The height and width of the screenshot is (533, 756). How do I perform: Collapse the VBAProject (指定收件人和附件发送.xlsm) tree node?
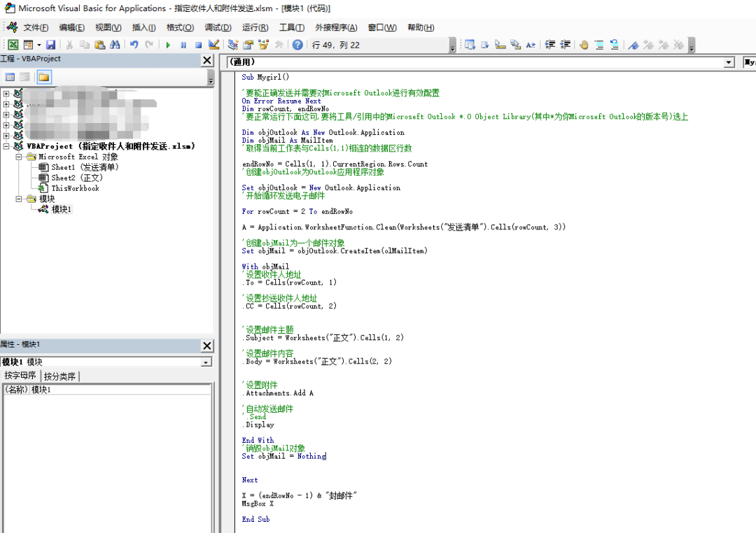tap(7, 146)
